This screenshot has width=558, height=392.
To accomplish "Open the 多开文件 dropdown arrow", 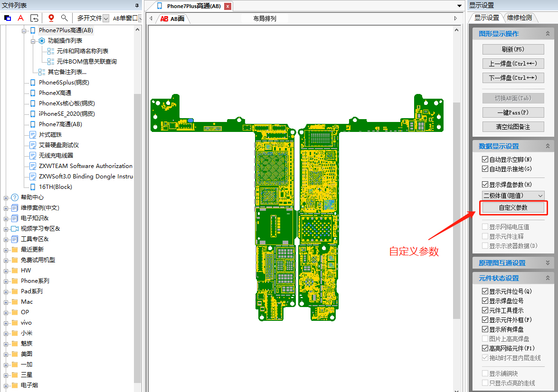I will [106, 18].
